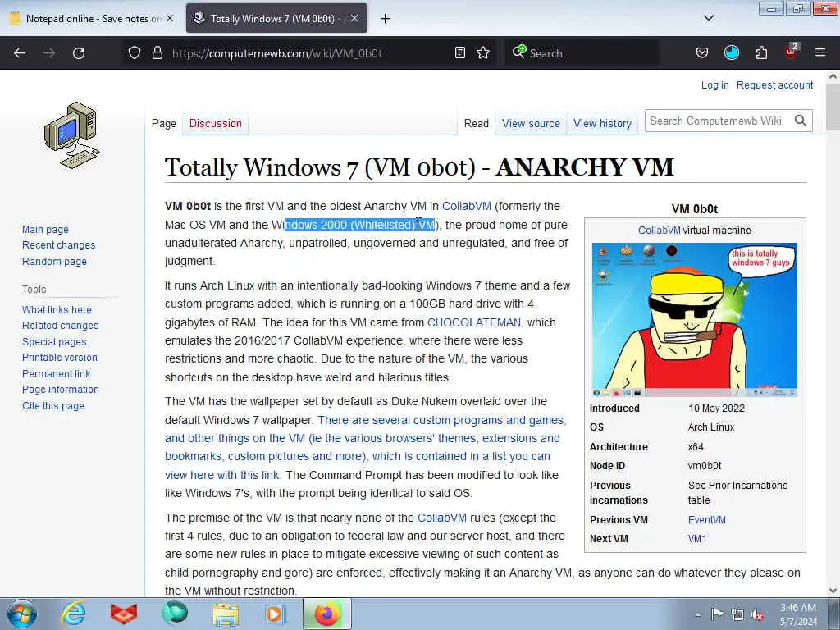Open the Discussion tab
The image size is (840, 630).
pyautogui.click(x=216, y=123)
